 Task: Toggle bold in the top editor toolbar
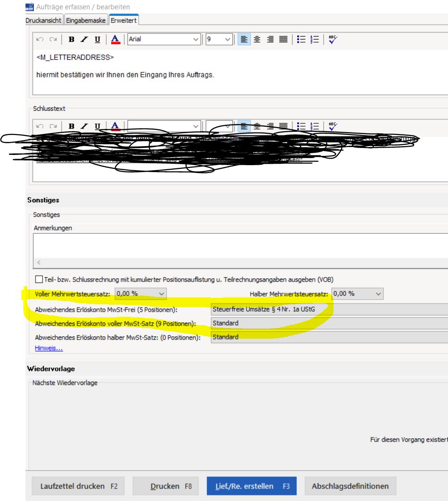pyautogui.click(x=71, y=39)
